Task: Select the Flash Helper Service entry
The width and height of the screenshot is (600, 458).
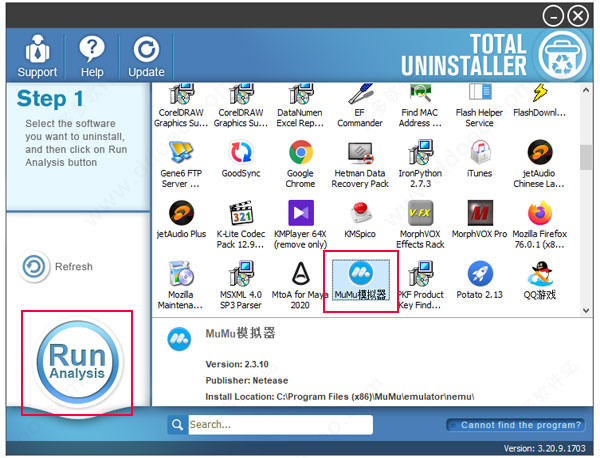Action: (479, 106)
